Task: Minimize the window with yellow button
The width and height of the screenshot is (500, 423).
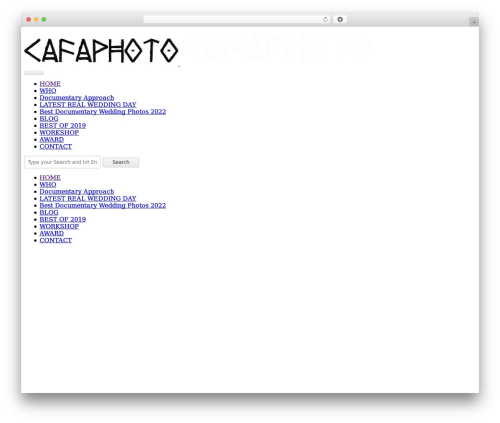Action: tap(36, 20)
